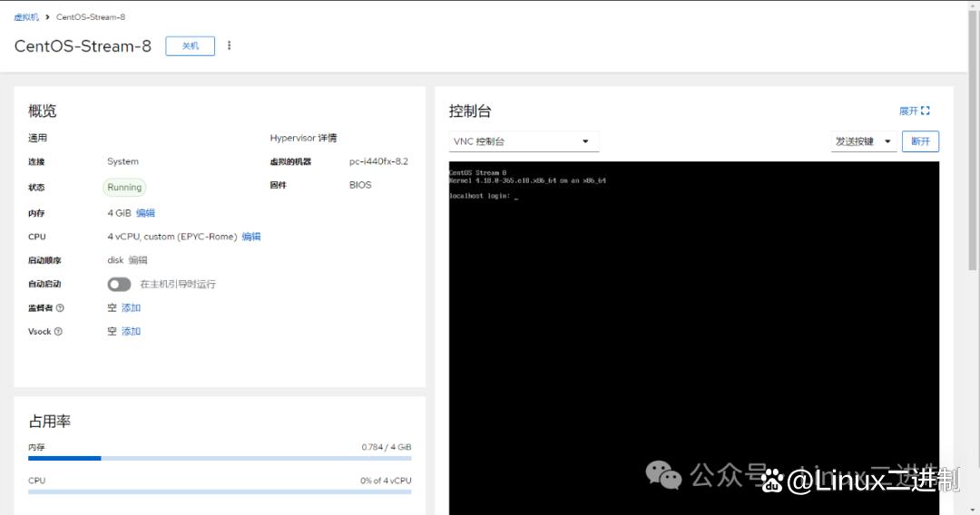Click the pc-i440fx-8.2 machine type value
980x515 pixels.
(378, 161)
